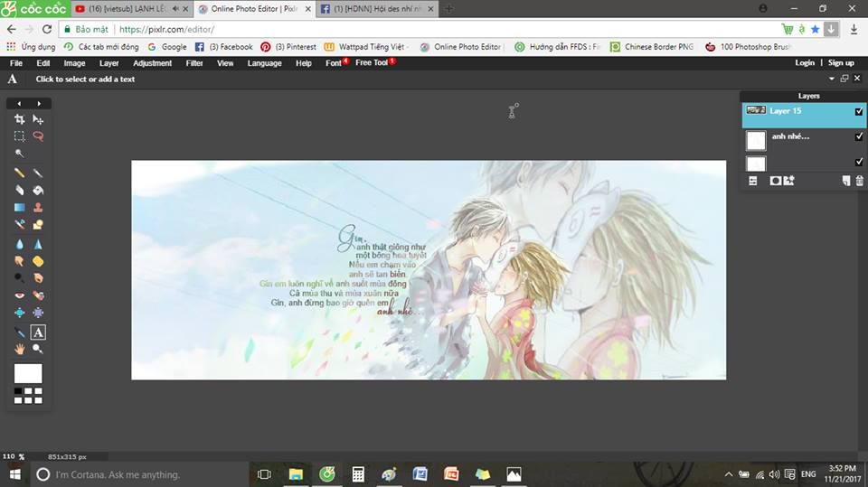Image resolution: width=868 pixels, height=487 pixels.
Task: Select the Clone stamp tool
Action: [x=38, y=208]
